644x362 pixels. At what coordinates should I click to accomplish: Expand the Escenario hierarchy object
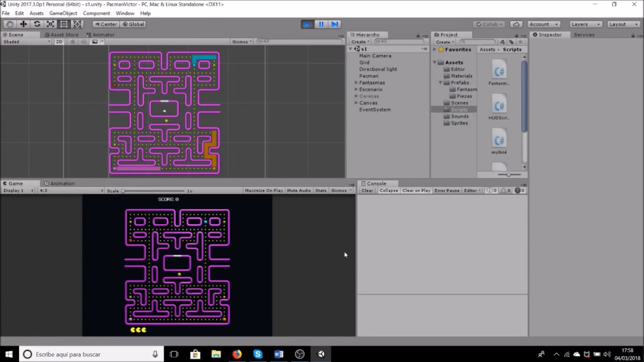click(x=356, y=89)
